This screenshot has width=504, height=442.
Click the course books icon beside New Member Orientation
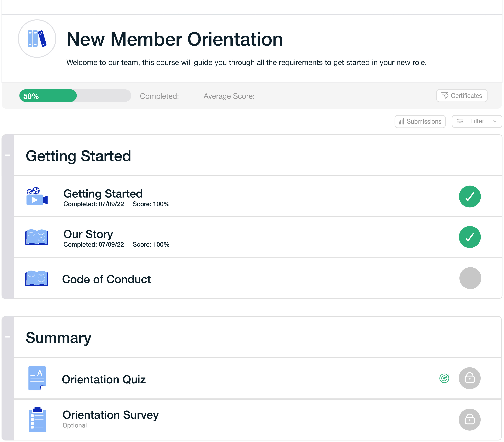(x=37, y=39)
